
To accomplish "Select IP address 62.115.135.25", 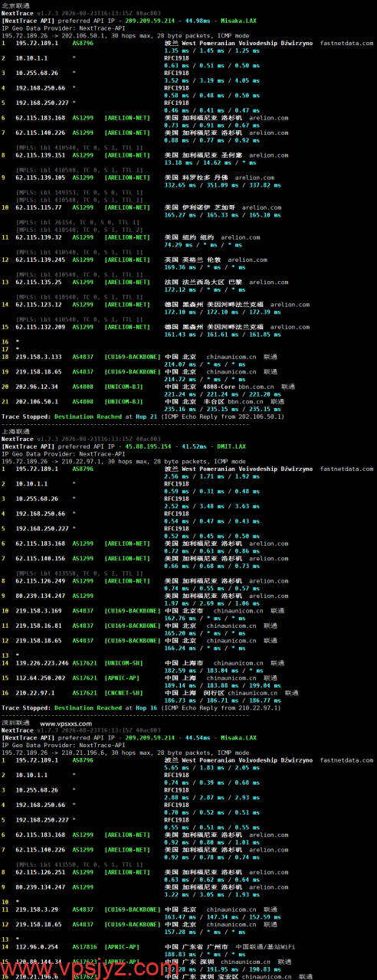I will coord(38,282).
